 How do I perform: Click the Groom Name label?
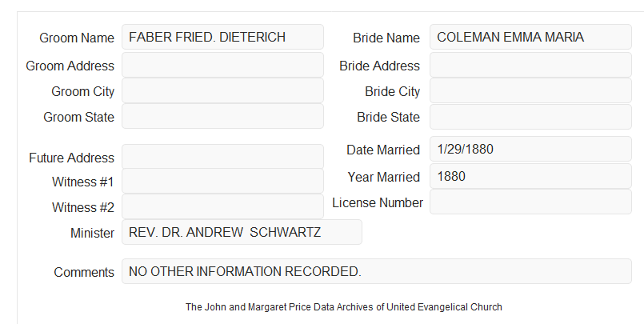click(x=77, y=38)
